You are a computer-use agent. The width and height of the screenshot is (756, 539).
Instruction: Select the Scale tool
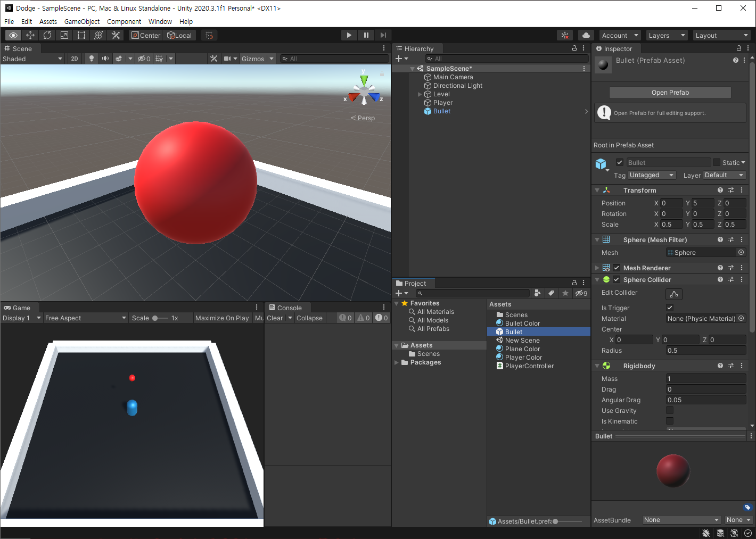(x=64, y=35)
